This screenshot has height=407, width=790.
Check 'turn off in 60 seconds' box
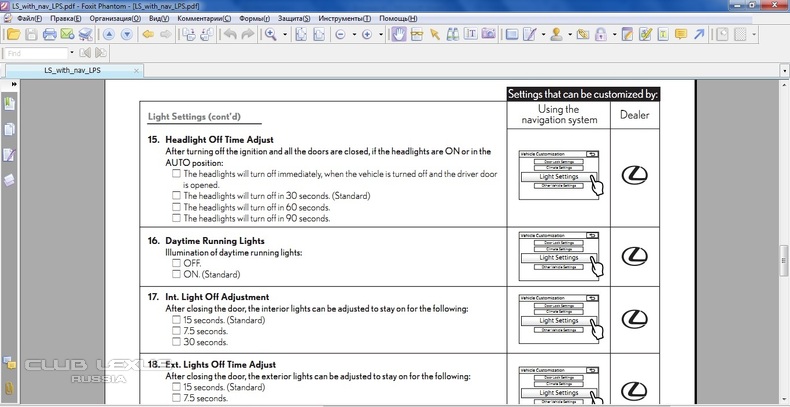176,207
